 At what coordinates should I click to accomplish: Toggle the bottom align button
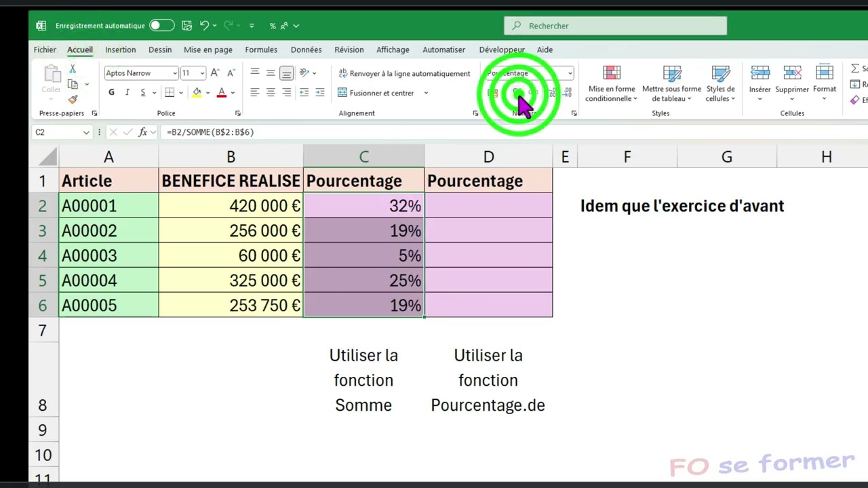click(286, 73)
